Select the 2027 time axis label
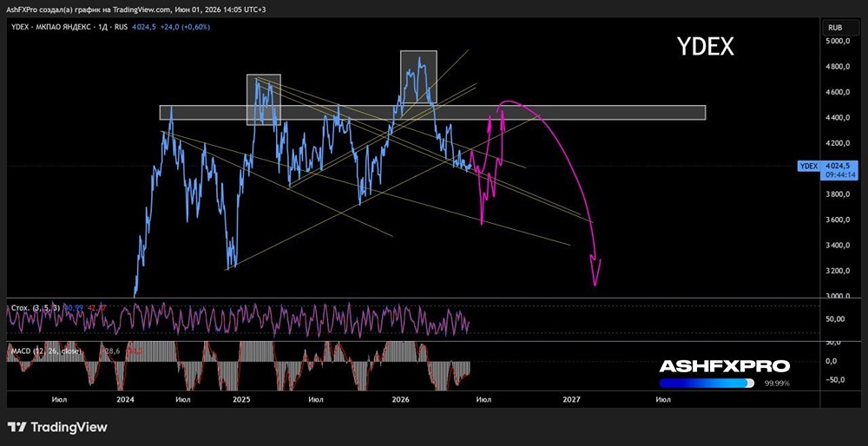 click(571, 399)
